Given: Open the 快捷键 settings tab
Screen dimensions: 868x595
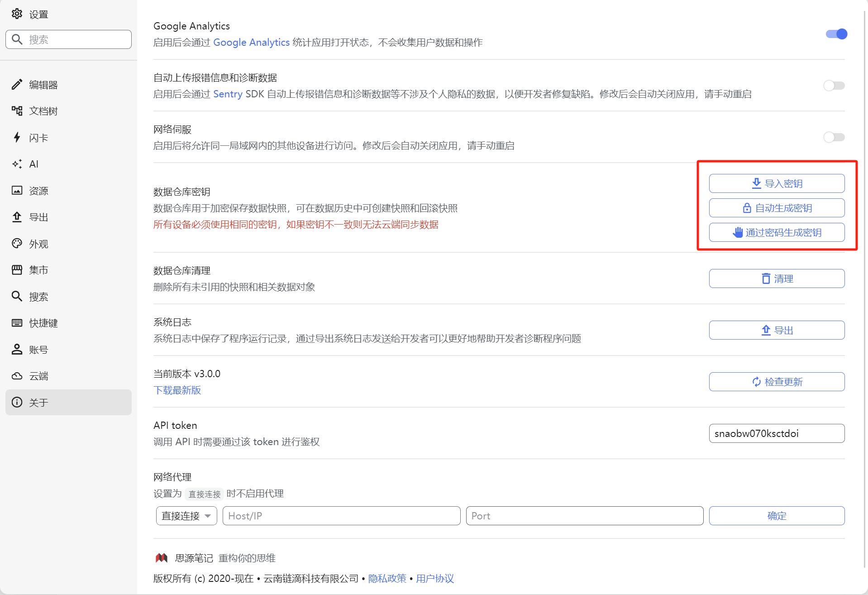Looking at the screenshot, I should pos(68,323).
